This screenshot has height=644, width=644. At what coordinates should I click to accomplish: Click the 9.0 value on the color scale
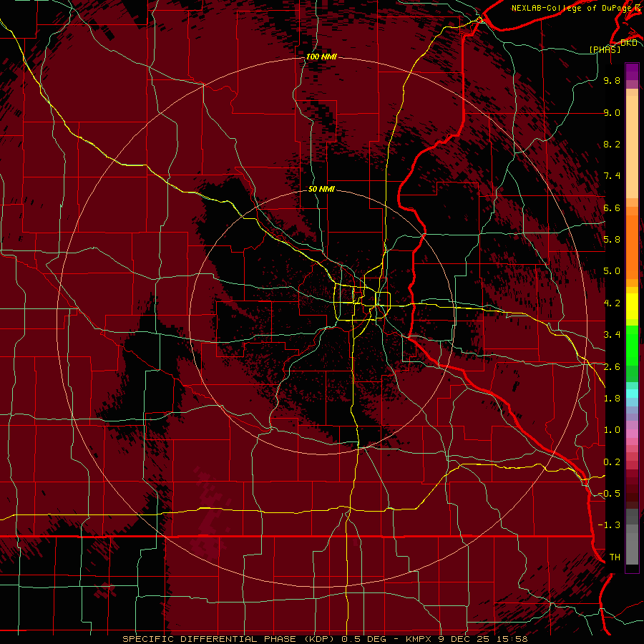612,112
